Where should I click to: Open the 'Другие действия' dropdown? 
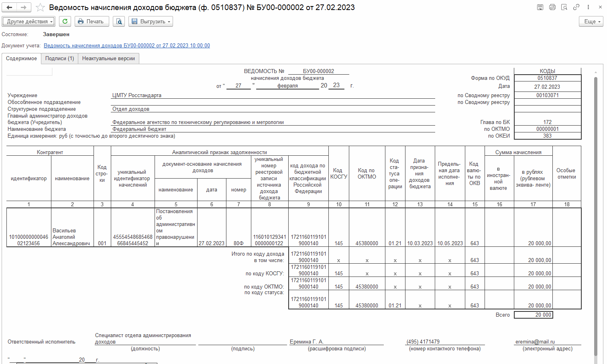tap(29, 21)
